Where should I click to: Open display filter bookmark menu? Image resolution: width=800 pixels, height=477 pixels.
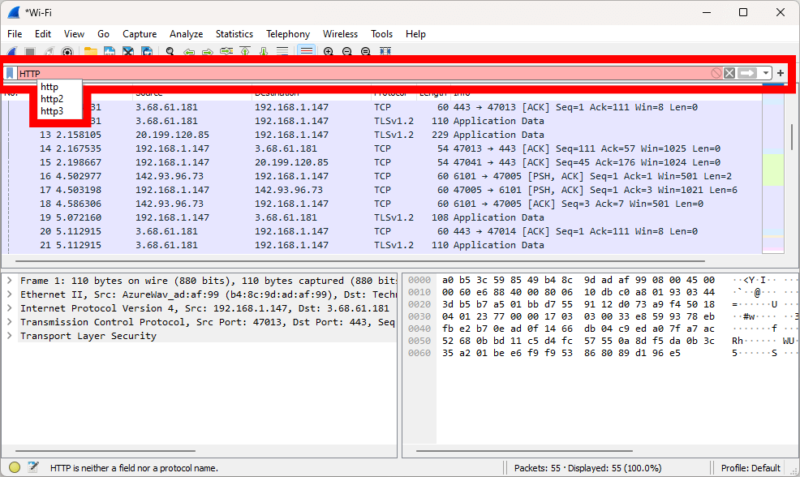[x=10, y=73]
